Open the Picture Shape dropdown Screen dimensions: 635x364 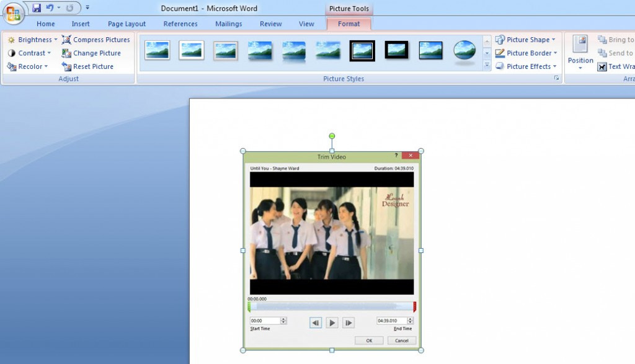coord(525,40)
